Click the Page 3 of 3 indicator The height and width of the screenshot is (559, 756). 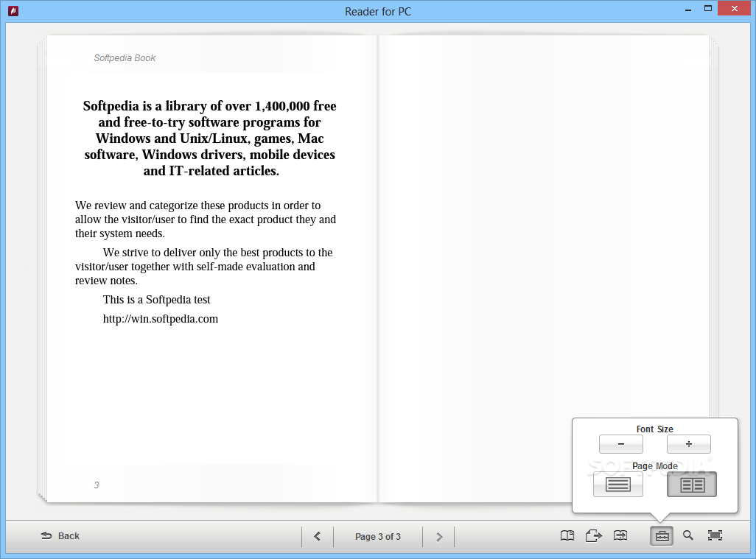(x=377, y=536)
